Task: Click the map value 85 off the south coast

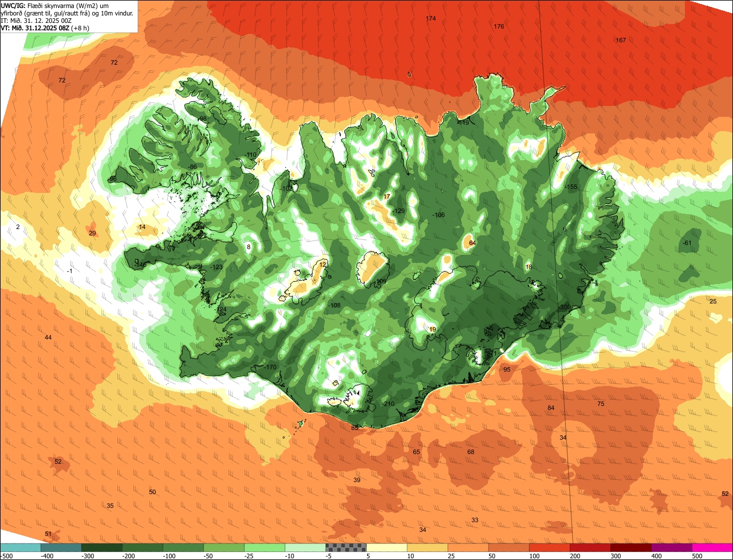Action: click(x=354, y=428)
